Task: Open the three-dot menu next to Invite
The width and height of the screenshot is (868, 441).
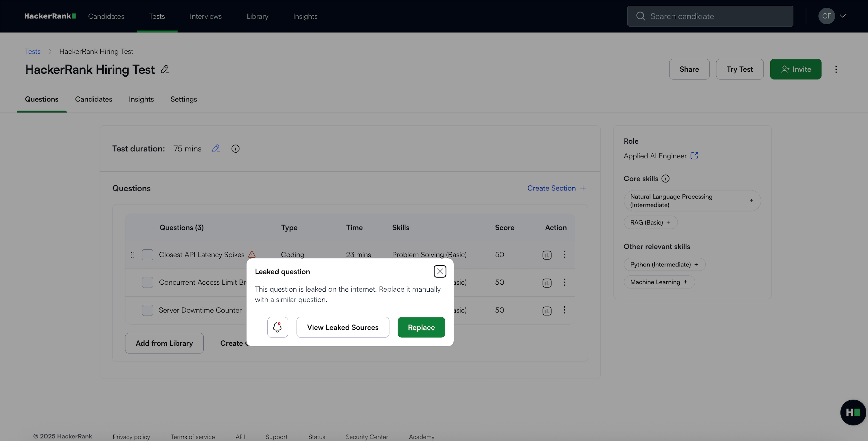Action: pos(836,69)
